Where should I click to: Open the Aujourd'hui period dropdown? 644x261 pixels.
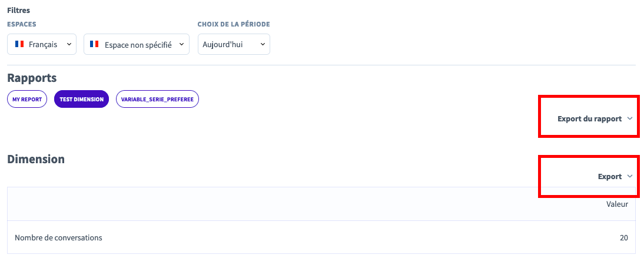point(234,44)
